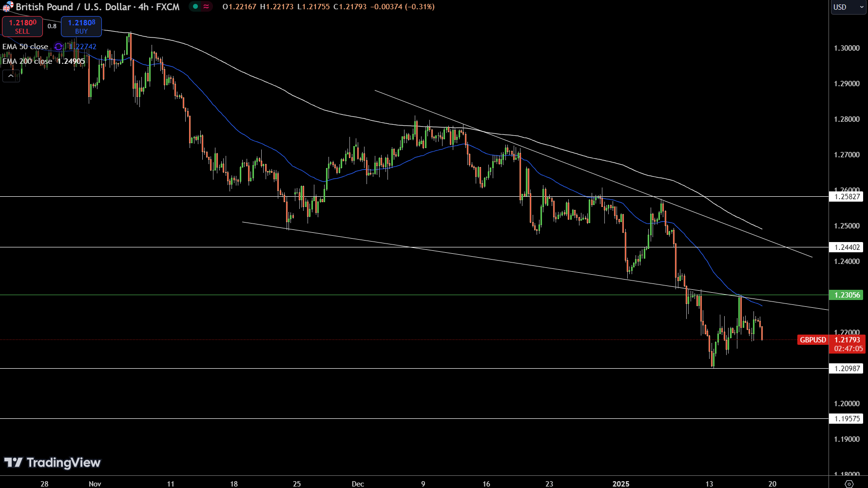Click the close value C1.21793

click(350, 7)
